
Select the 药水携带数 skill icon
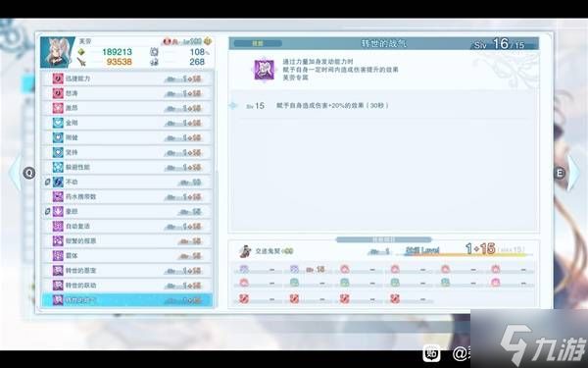point(58,197)
